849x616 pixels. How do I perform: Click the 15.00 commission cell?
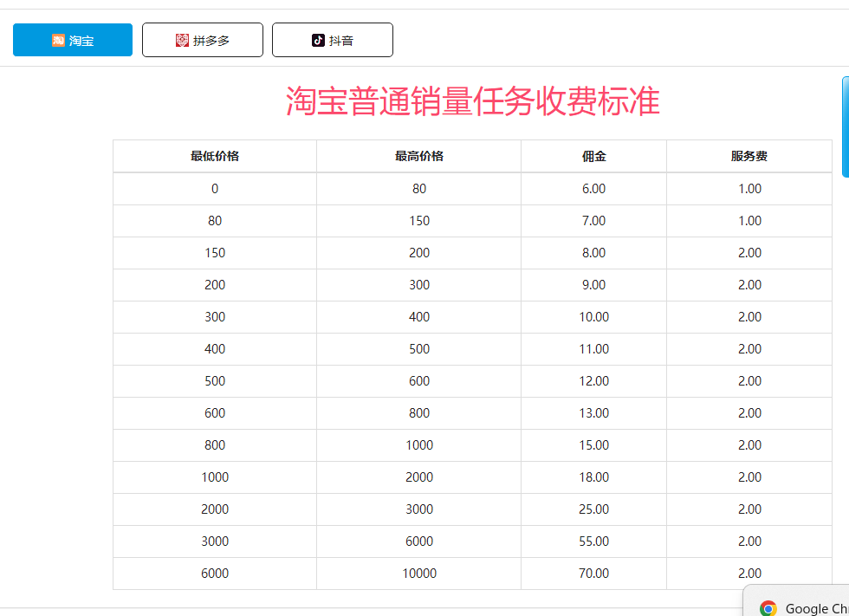(x=594, y=445)
